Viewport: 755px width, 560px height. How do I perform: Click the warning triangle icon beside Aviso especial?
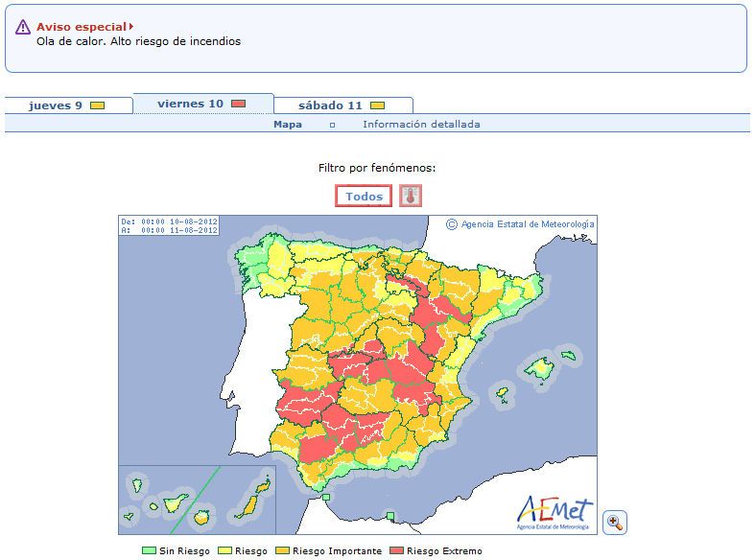point(23,27)
